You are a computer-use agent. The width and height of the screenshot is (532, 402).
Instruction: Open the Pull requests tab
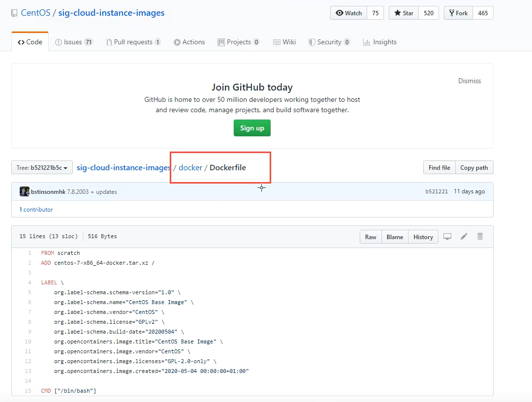point(133,42)
